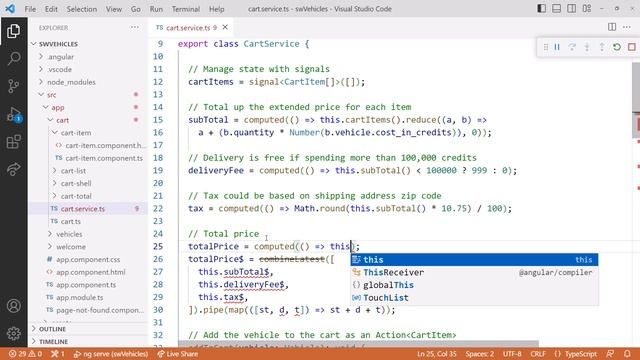Image resolution: width=640 pixels, height=360 pixels.
Task: Click the debug Step Over button
Action: [572, 47]
